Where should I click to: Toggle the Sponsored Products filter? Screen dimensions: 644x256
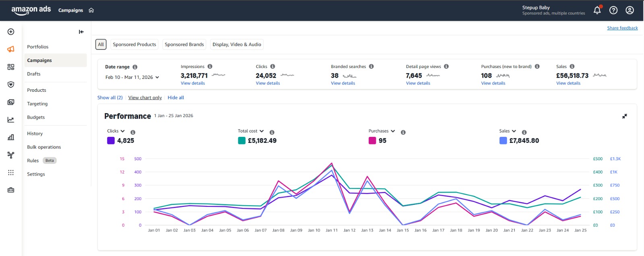(134, 45)
